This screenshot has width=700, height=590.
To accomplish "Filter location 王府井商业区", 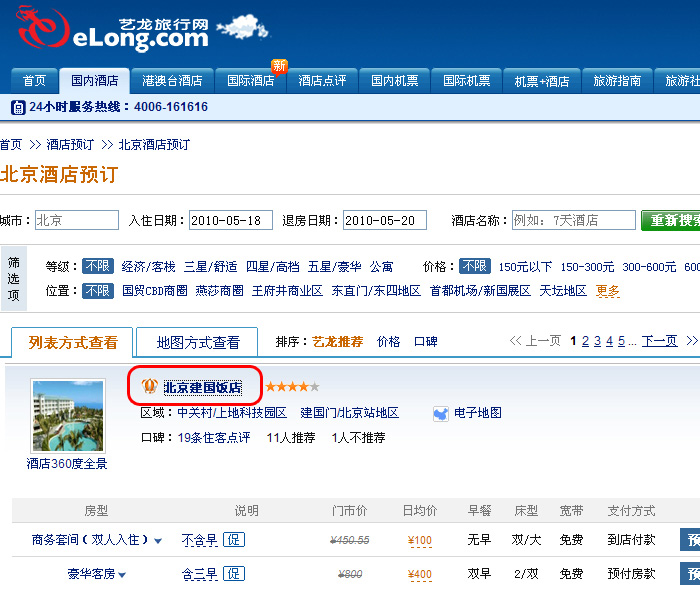I will pos(288,291).
